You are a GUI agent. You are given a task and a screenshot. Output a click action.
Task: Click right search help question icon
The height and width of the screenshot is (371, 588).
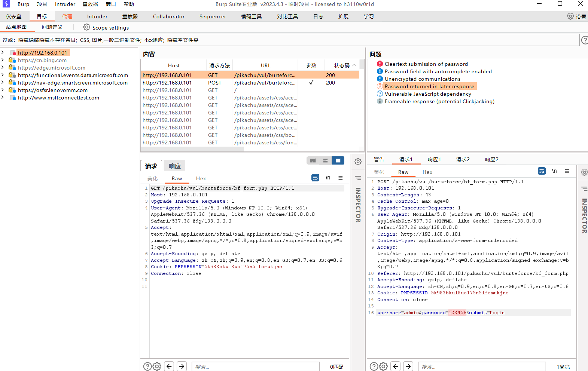(x=374, y=367)
